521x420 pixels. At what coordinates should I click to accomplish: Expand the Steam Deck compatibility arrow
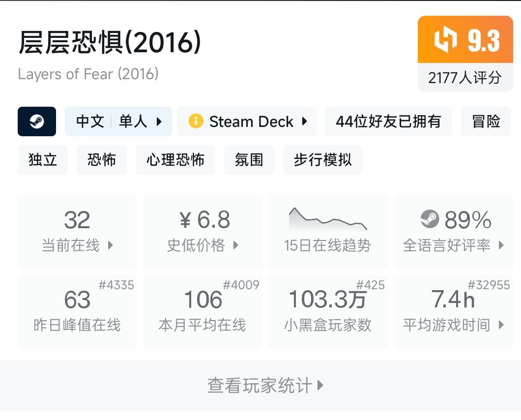[x=305, y=121]
